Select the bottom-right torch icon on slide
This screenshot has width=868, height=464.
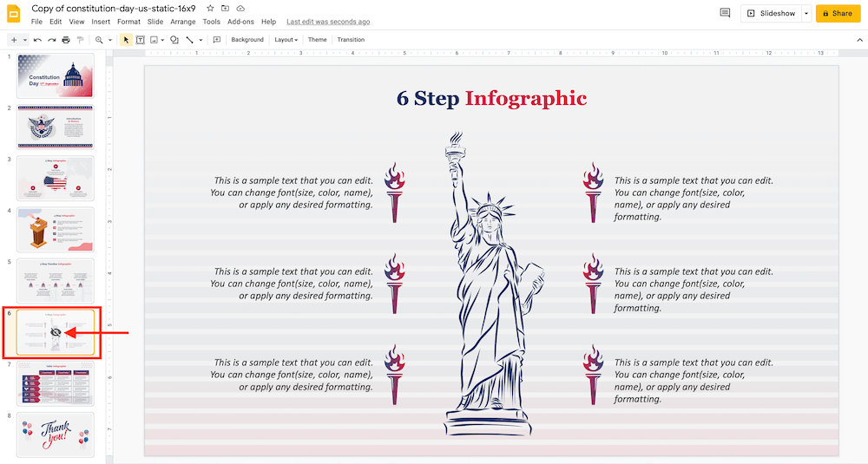point(593,375)
